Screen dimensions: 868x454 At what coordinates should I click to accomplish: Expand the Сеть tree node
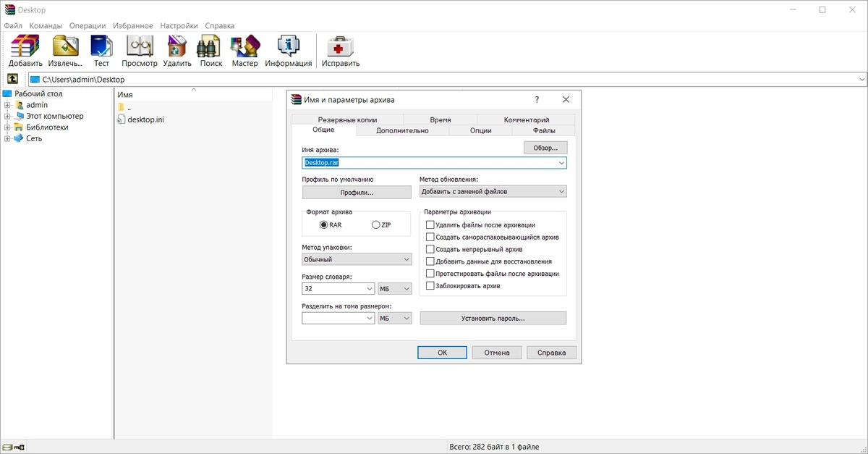point(7,138)
